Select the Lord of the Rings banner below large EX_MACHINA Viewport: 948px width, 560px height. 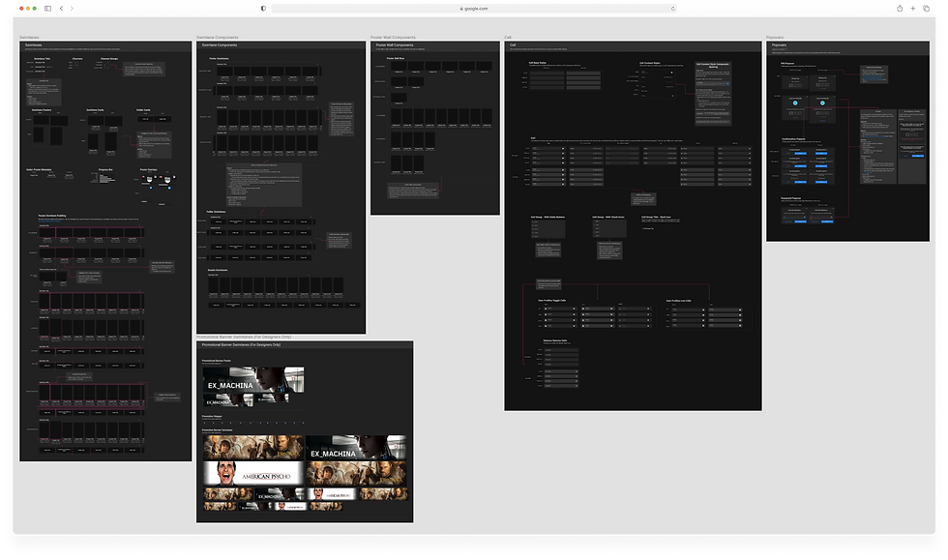(356, 474)
